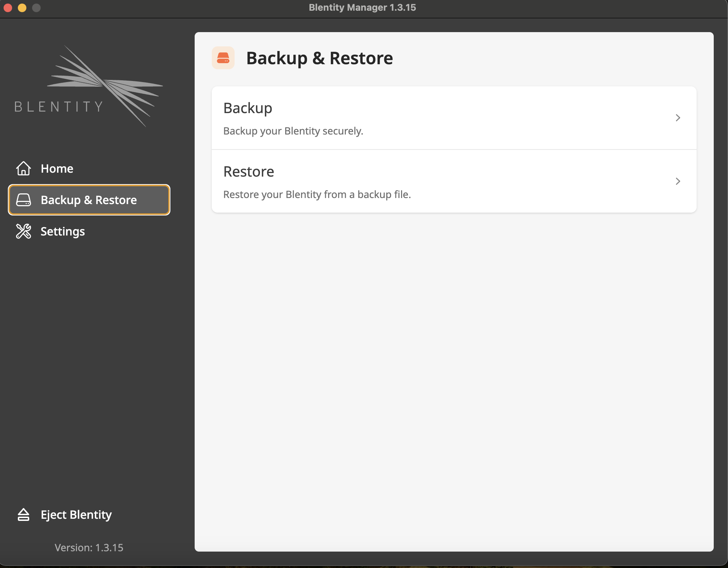Click the 'Blentity Manager 1.3.15' window title

click(362, 7)
